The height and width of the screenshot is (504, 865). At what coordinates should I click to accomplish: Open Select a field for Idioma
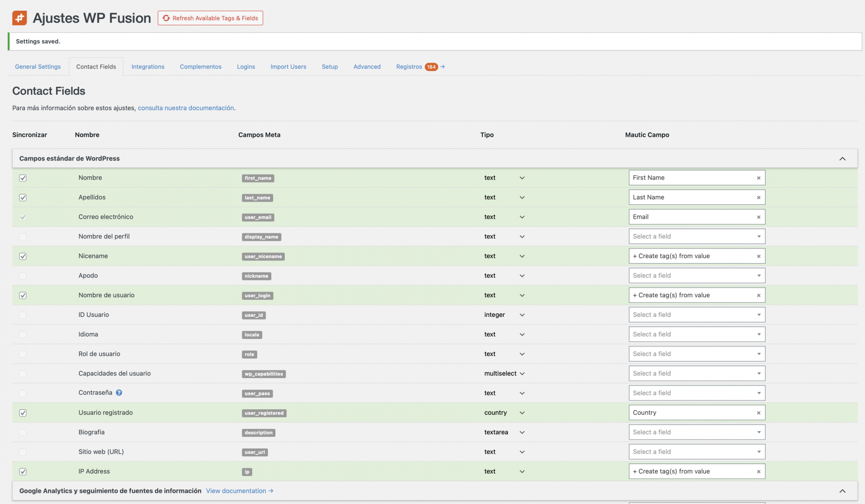click(697, 335)
